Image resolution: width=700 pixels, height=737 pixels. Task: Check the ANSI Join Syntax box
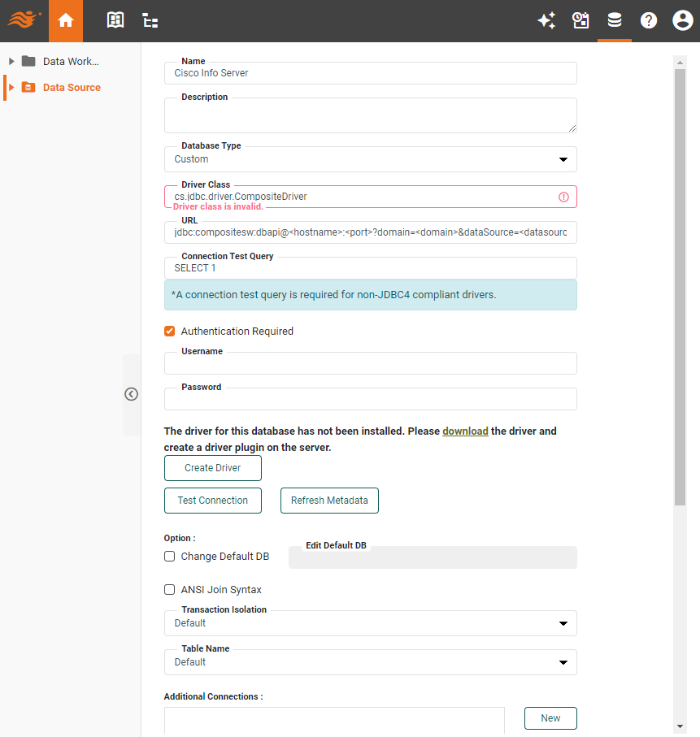pyautogui.click(x=169, y=589)
